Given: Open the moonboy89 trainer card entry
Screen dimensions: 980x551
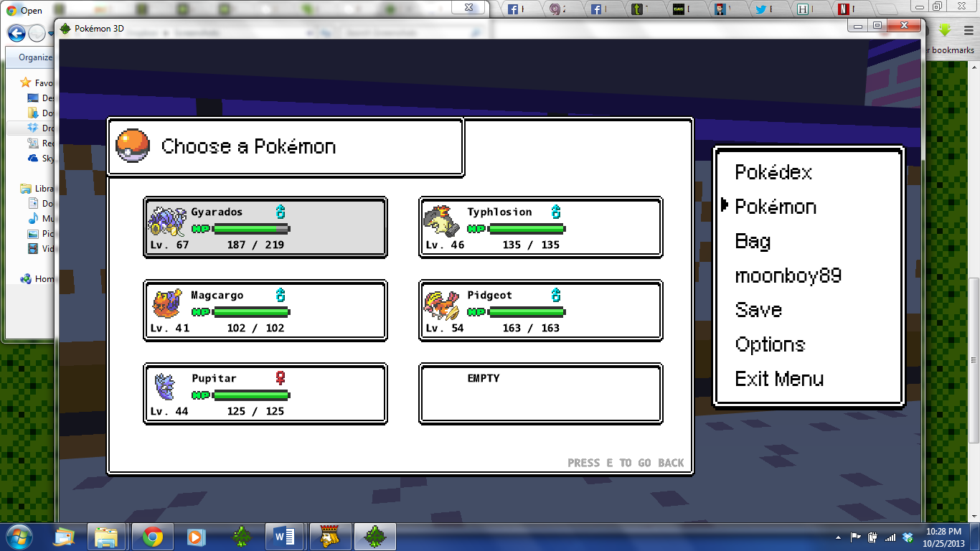Looking at the screenshot, I should [788, 275].
